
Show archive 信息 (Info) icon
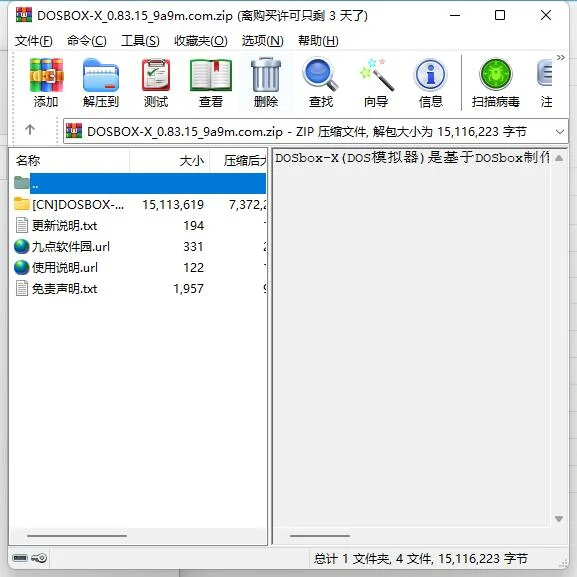431,82
